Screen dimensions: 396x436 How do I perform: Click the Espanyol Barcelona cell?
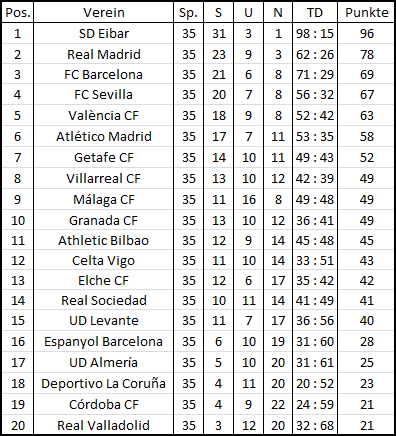pos(103,341)
